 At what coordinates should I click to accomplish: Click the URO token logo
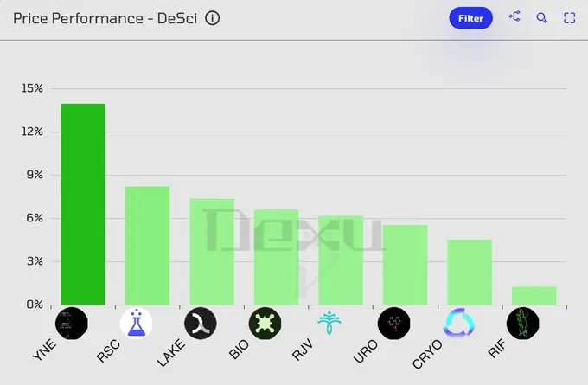[x=394, y=323]
